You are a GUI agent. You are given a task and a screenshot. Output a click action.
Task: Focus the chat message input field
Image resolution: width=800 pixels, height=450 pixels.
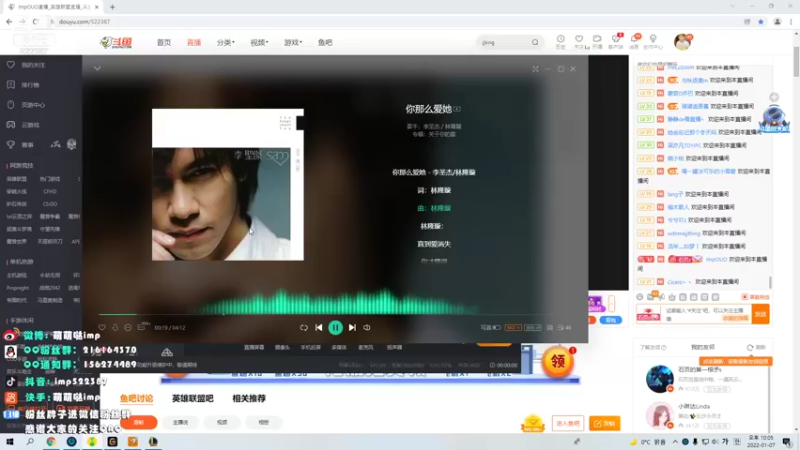(x=707, y=314)
